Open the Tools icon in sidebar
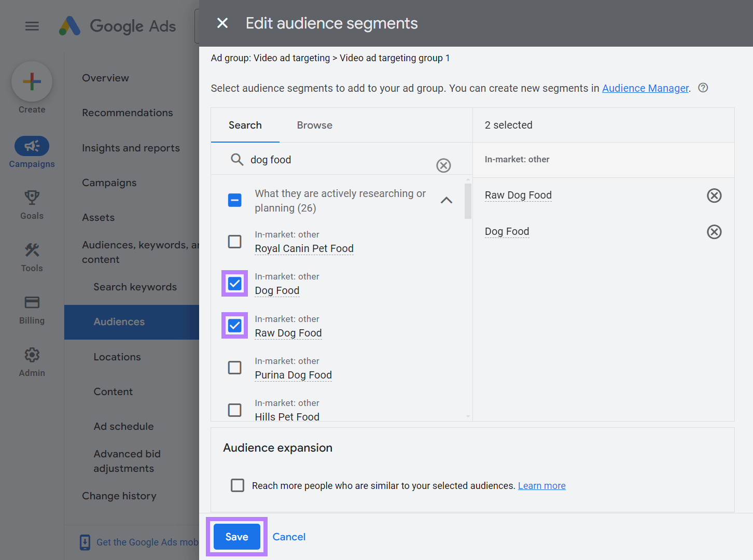The image size is (753, 560). pos(32,250)
